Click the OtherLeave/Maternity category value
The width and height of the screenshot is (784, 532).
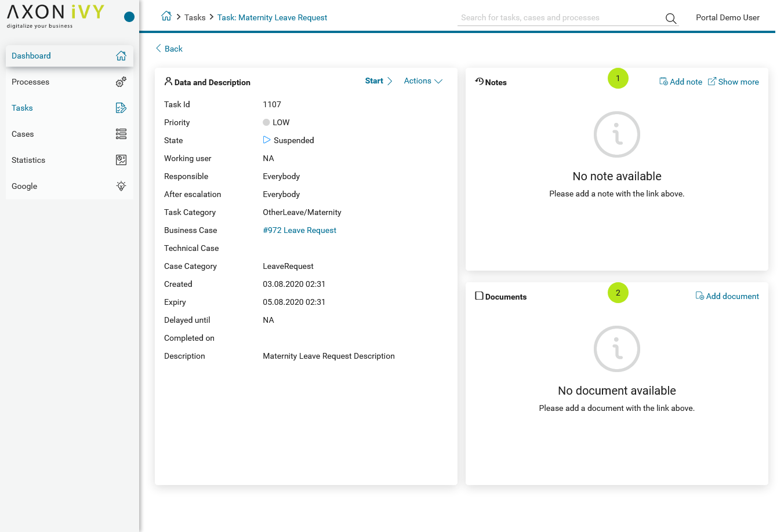click(302, 212)
